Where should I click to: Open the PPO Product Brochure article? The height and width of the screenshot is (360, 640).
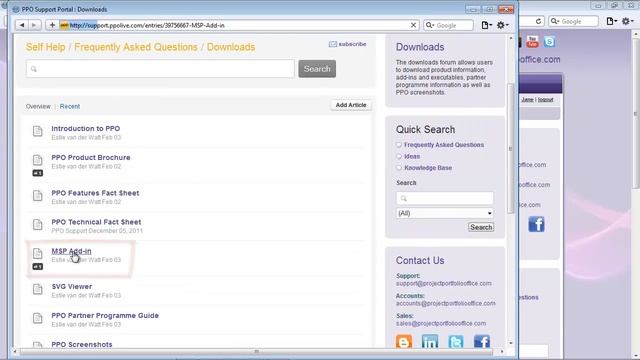point(91,157)
